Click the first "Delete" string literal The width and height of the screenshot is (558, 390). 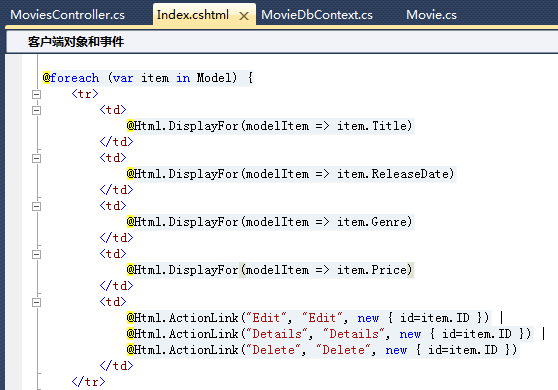point(273,350)
